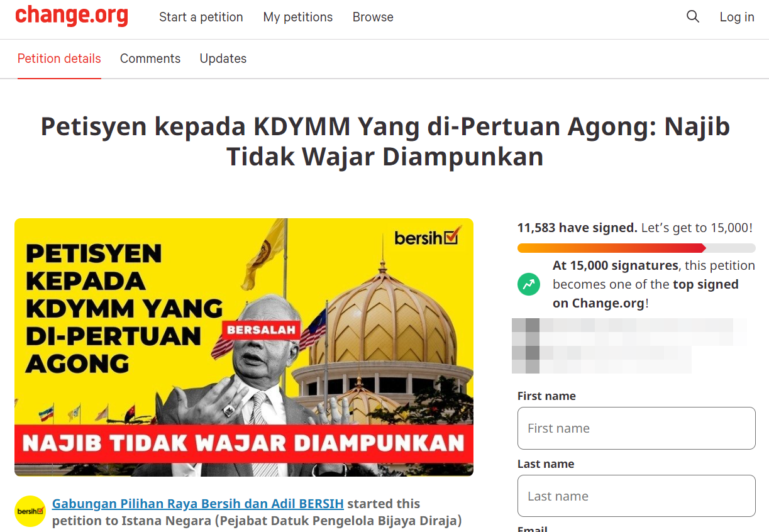Image resolution: width=769 pixels, height=532 pixels.
Task: Click the petition banner image
Action: pos(244,347)
